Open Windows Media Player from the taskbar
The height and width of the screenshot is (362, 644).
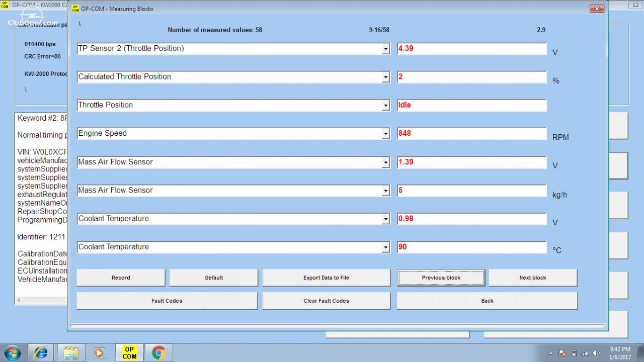coord(99,353)
